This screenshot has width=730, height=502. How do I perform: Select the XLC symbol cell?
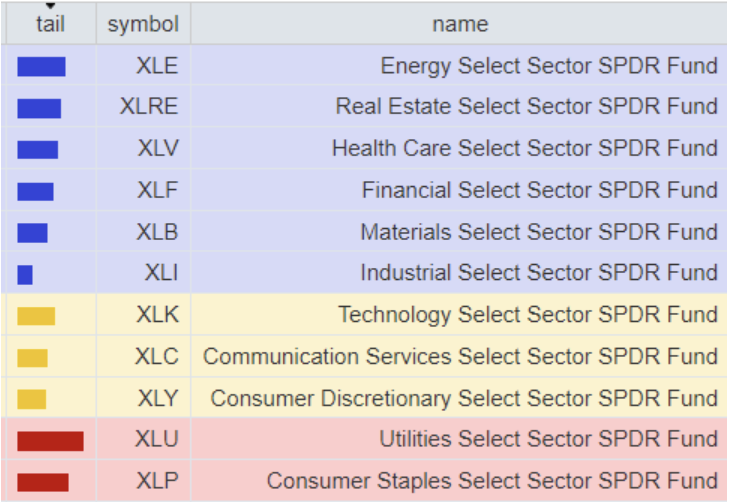[x=157, y=357]
